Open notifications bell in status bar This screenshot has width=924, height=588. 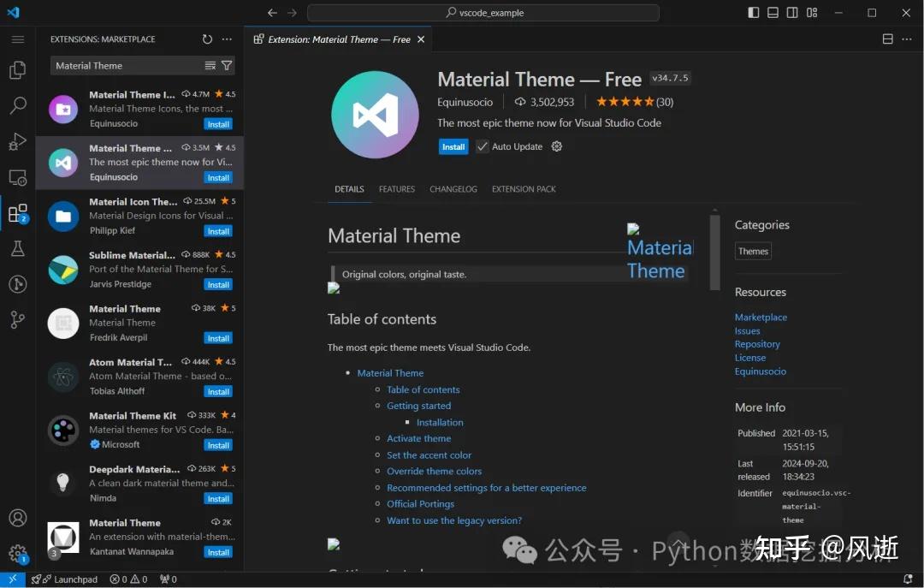(x=908, y=579)
